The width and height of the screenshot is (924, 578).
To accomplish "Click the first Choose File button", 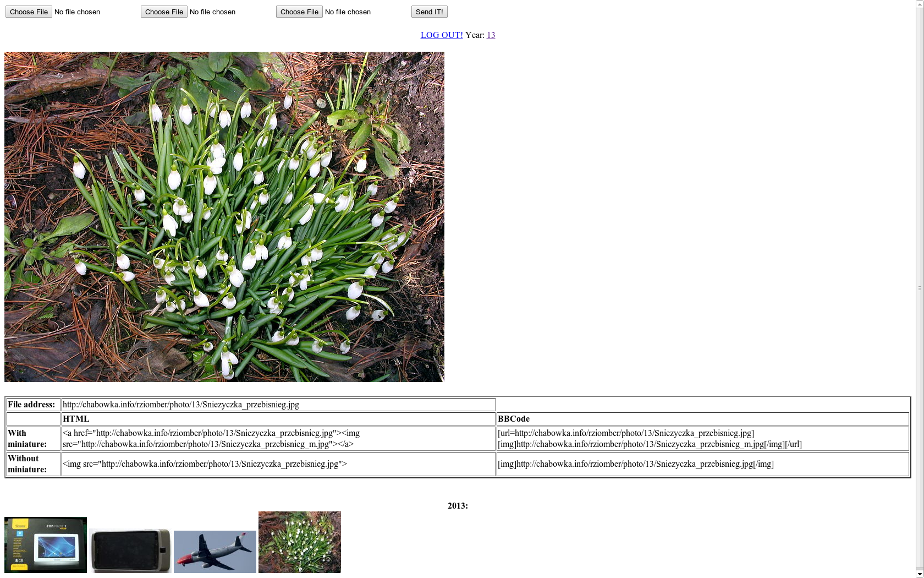I will [x=28, y=11].
